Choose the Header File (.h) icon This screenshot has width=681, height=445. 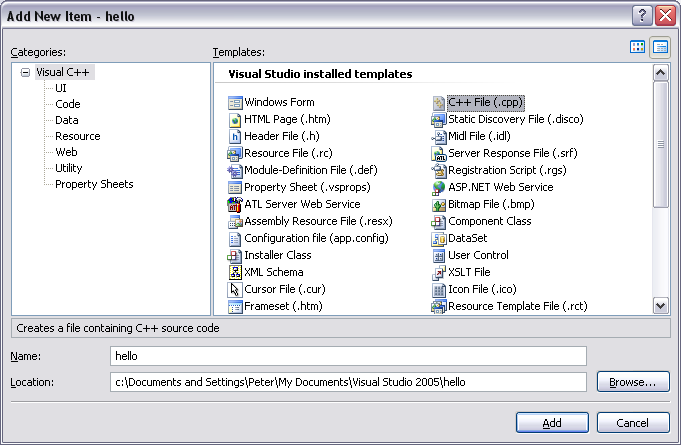click(x=236, y=136)
